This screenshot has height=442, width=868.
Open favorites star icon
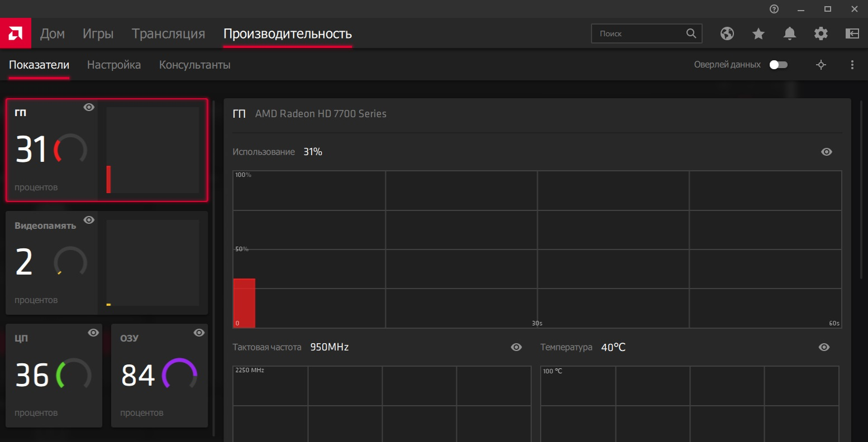point(759,33)
